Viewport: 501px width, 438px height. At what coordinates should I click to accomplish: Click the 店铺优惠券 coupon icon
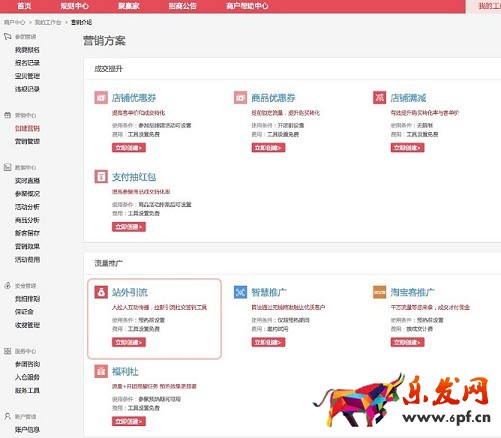point(101,98)
